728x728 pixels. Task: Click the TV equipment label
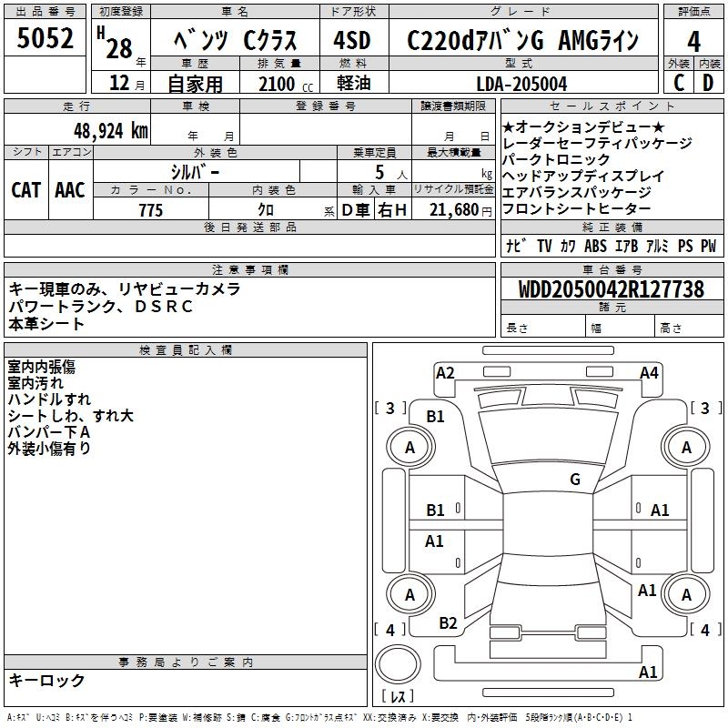click(x=544, y=246)
